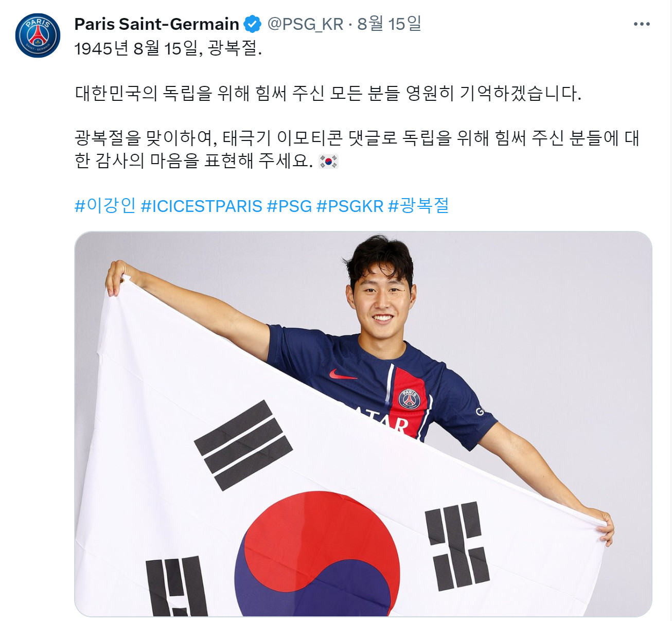The image size is (672, 621).
Task: Open the PSG profile avatar logo
Action: click(x=38, y=36)
